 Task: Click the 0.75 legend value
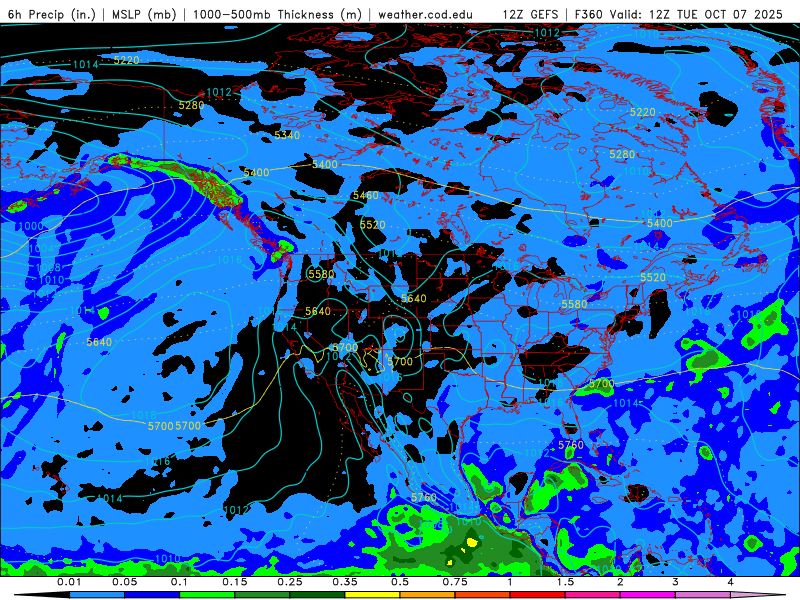click(455, 582)
